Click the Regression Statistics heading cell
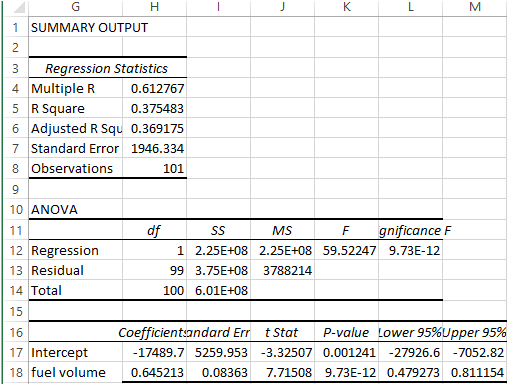Image resolution: width=508 pixels, height=385 pixels. 108,68
